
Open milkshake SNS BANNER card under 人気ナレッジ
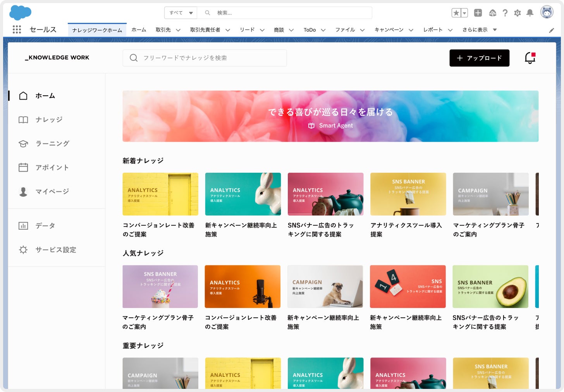coord(160,287)
